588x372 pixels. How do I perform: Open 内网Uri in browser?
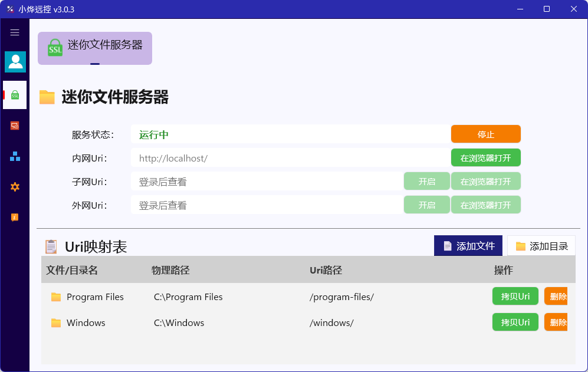485,158
